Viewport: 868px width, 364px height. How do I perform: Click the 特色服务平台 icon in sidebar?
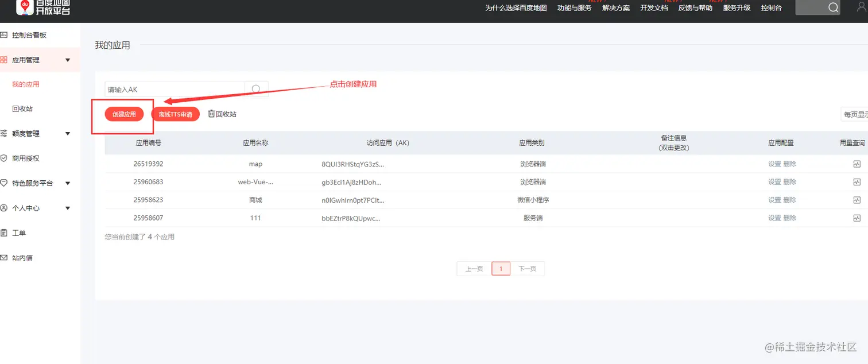pos(3,183)
